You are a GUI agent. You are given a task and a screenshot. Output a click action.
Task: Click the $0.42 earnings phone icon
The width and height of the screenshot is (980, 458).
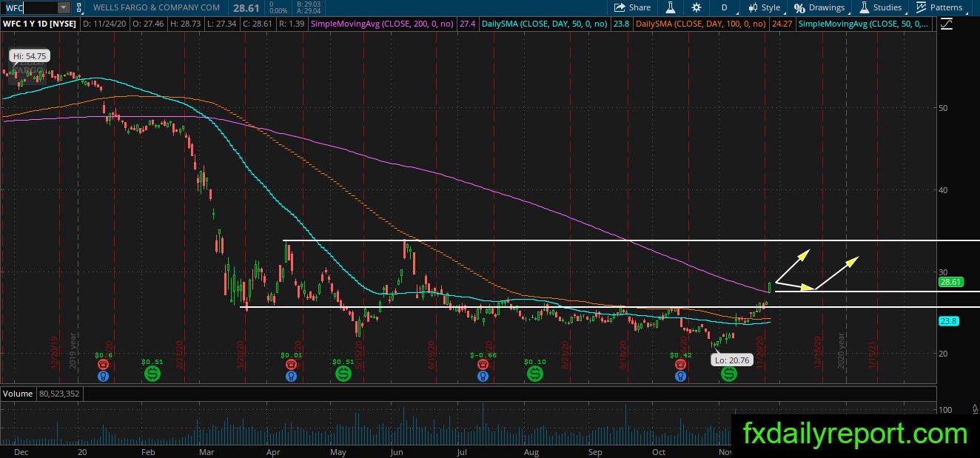coord(680,364)
